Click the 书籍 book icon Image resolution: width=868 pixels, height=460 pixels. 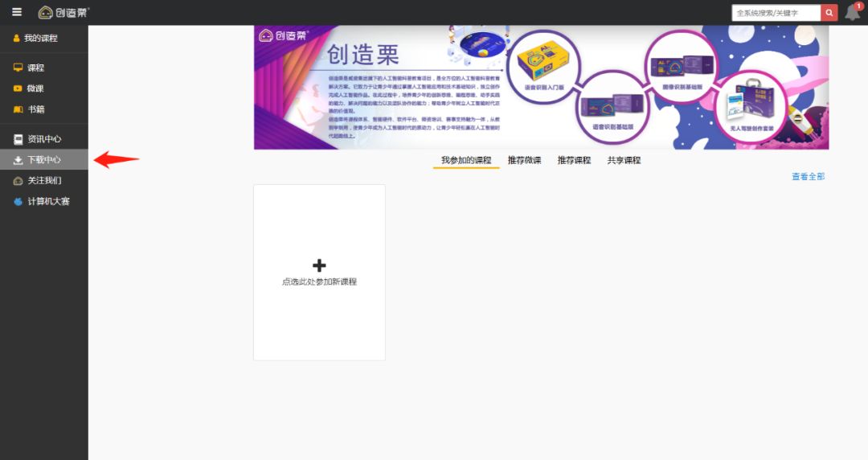point(18,109)
